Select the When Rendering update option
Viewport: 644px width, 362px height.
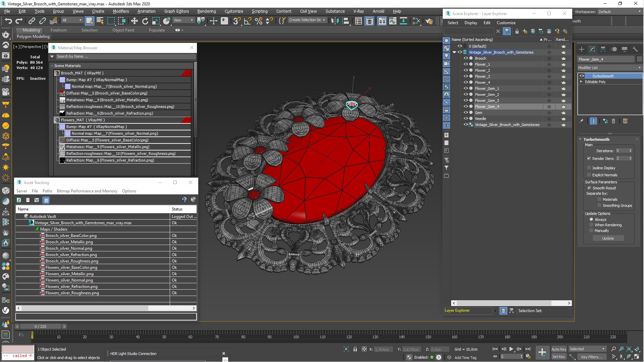592,225
